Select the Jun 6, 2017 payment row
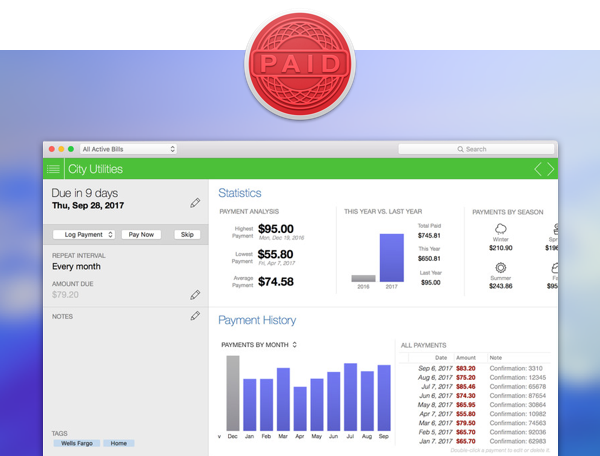Viewport: 600px width, 456px height. click(474, 396)
